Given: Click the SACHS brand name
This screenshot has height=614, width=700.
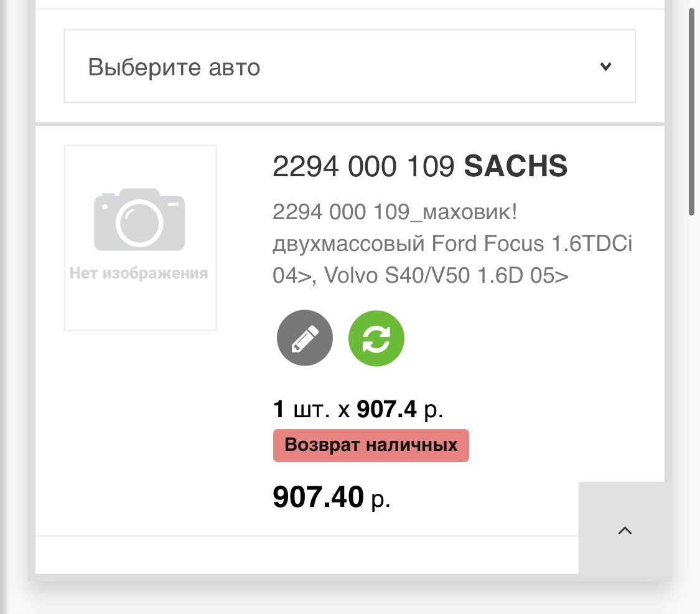Looking at the screenshot, I should point(516,166).
